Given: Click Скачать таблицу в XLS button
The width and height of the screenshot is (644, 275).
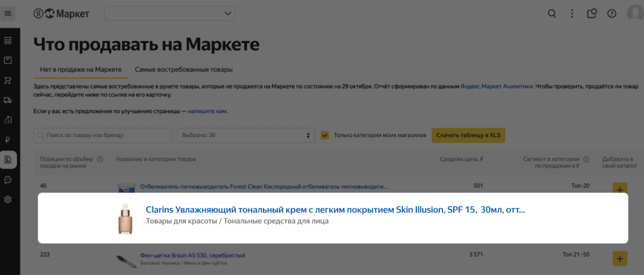Looking at the screenshot, I should [468, 135].
